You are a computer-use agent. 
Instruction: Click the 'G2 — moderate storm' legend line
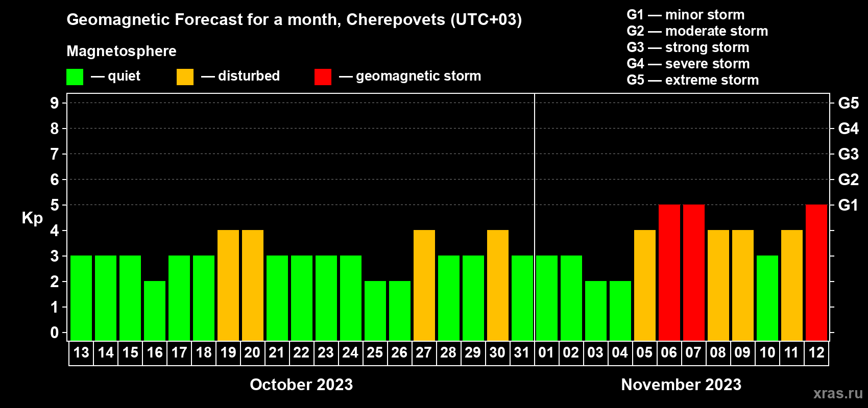coord(697,31)
